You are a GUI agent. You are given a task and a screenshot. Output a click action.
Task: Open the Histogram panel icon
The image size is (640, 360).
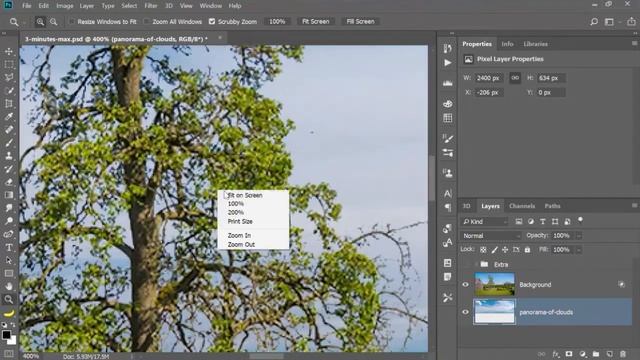pos(448,83)
